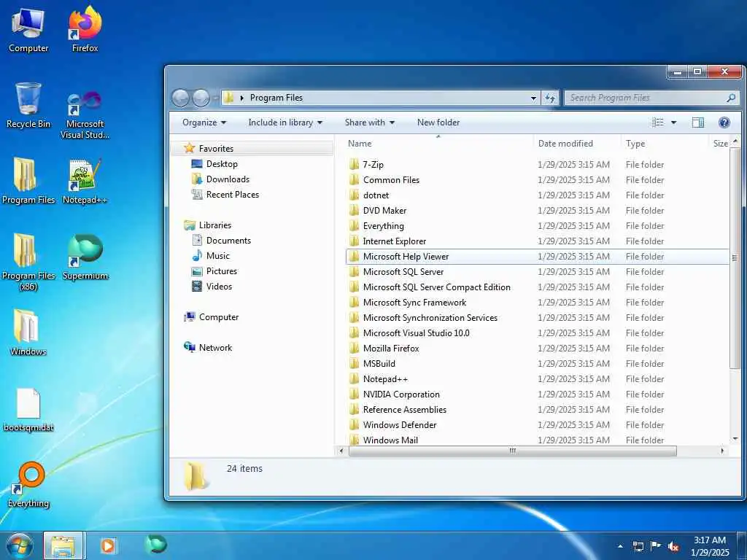Click the Change your view icon
747x560 pixels.
(x=658, y=122)
